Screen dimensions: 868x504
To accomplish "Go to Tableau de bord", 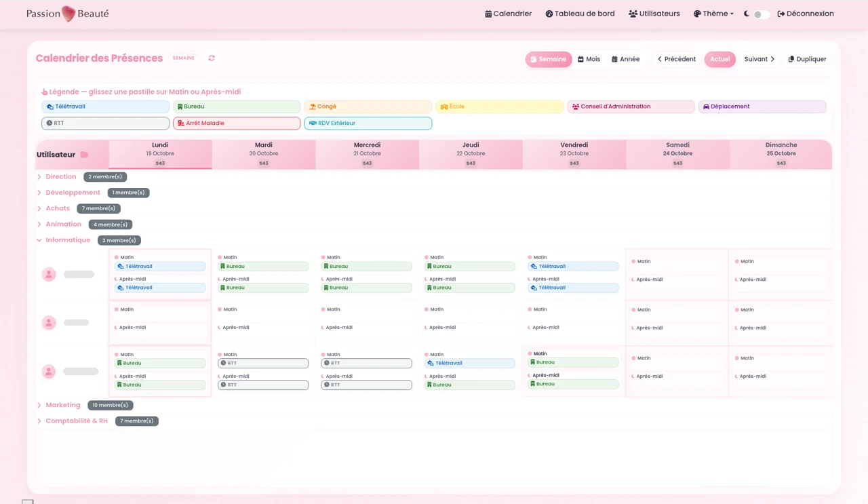I will (580, 14).
